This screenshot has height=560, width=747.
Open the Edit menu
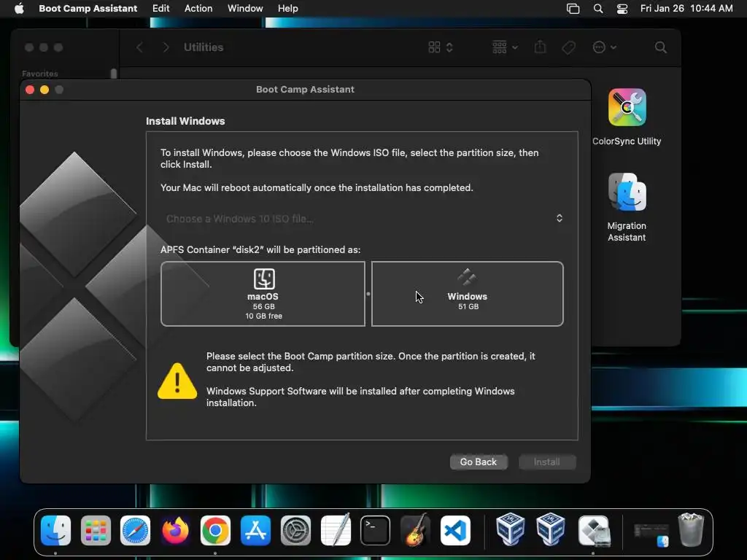click(x=160, y=9)
